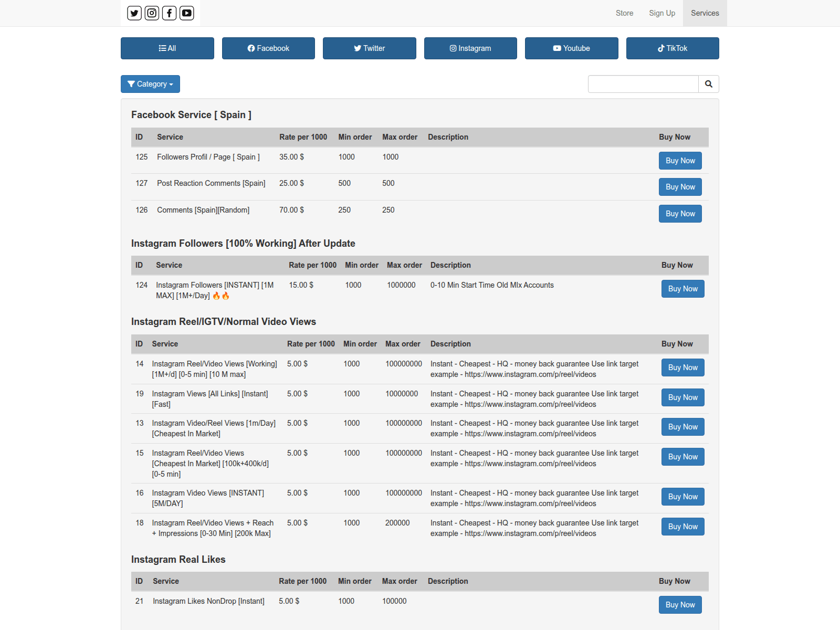The width and height of the screenshot is (840, 630).
Task: Buy service 15 Reel/Video Views Cheapest
Action: (683, 457)
